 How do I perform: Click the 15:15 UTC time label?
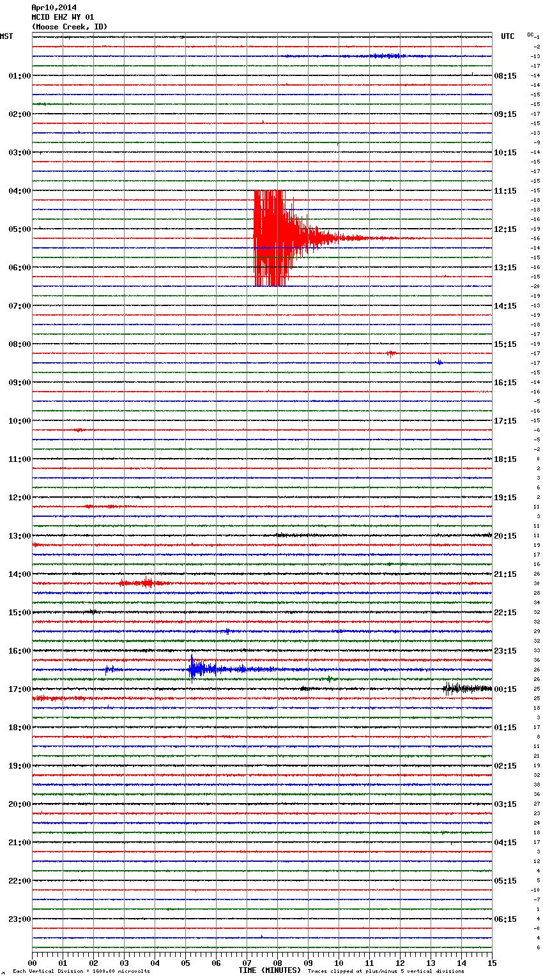(505, 344)
